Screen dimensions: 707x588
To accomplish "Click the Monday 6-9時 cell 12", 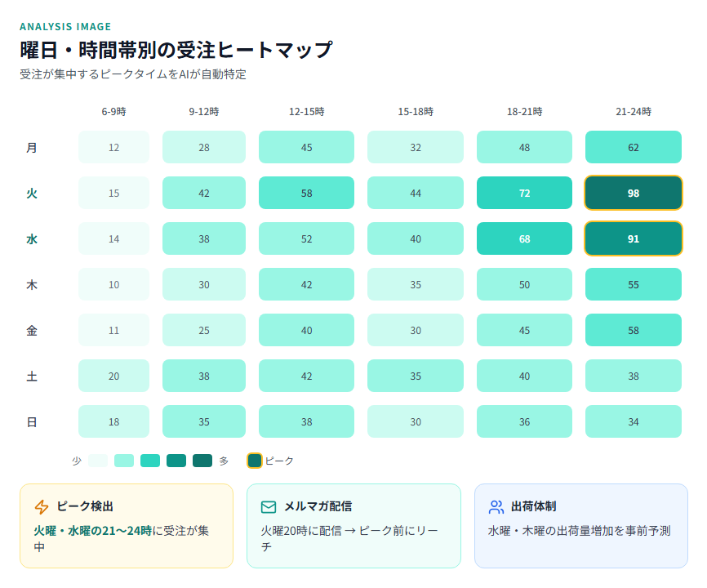I will 113,147.
